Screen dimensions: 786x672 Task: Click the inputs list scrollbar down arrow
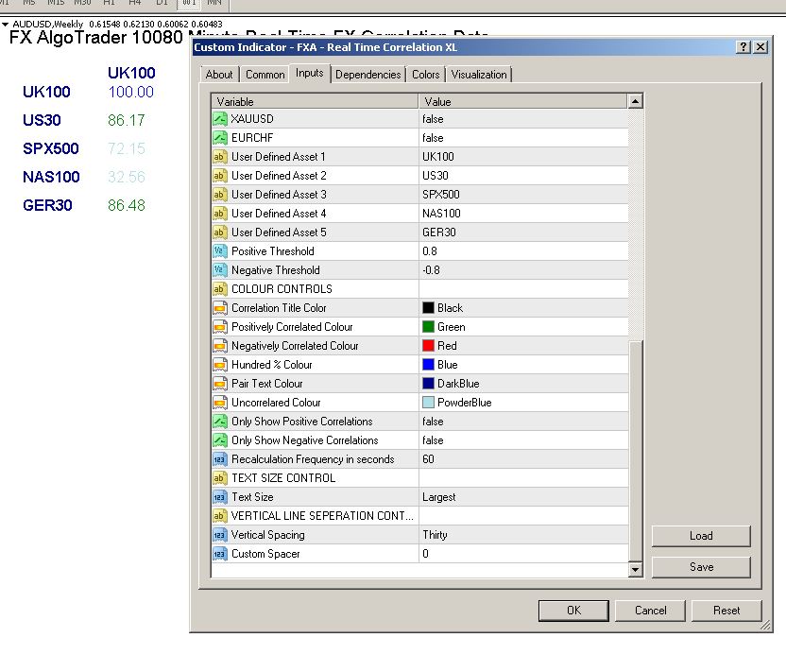(x=635, y=569)
